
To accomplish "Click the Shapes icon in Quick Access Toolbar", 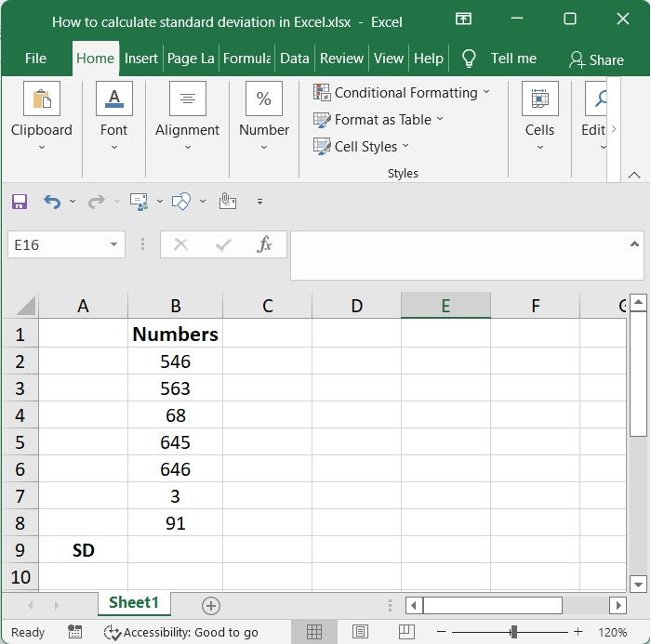I will click(x=181, y=202).
